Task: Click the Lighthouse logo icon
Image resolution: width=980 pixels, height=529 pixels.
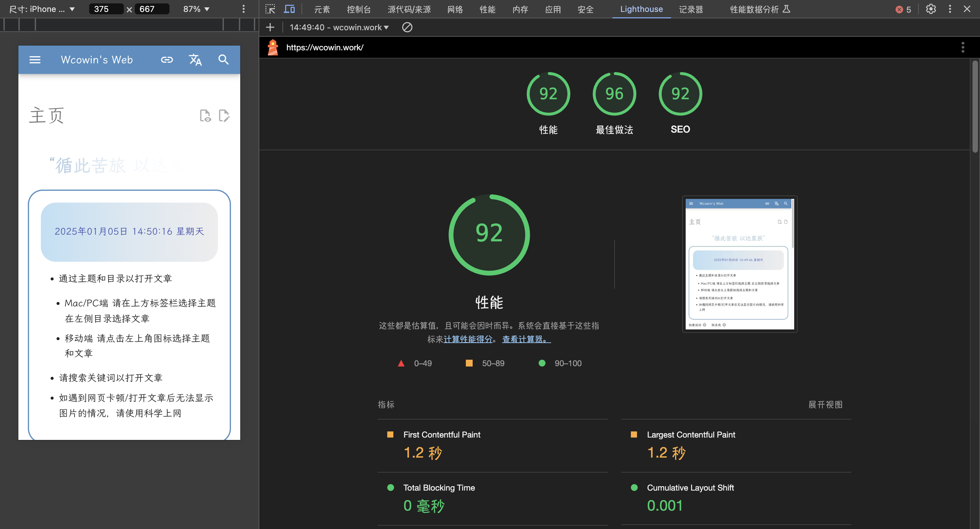Action: [x=273, y=48]
